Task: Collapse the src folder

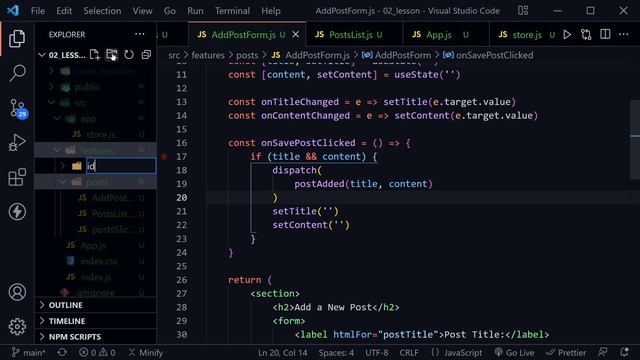Action: click(x=96, y=102)
